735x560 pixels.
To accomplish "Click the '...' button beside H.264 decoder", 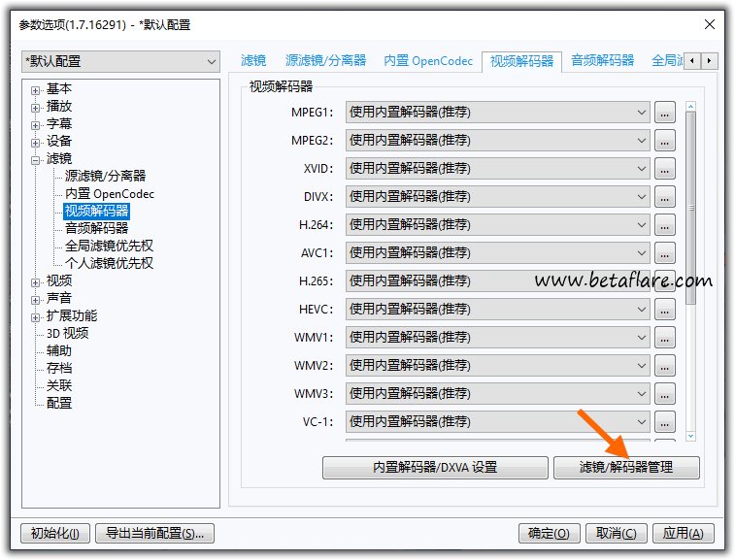I will point(664,225).
